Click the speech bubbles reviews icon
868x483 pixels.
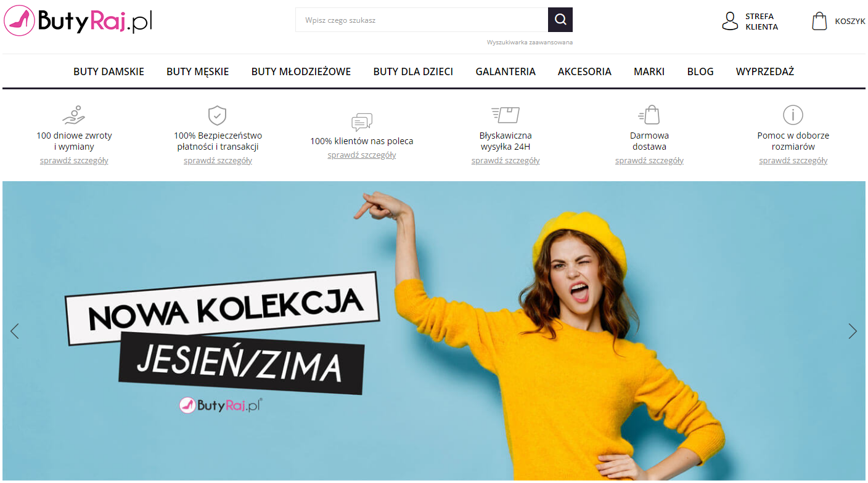pyautogui.click(x=362, y=122)
